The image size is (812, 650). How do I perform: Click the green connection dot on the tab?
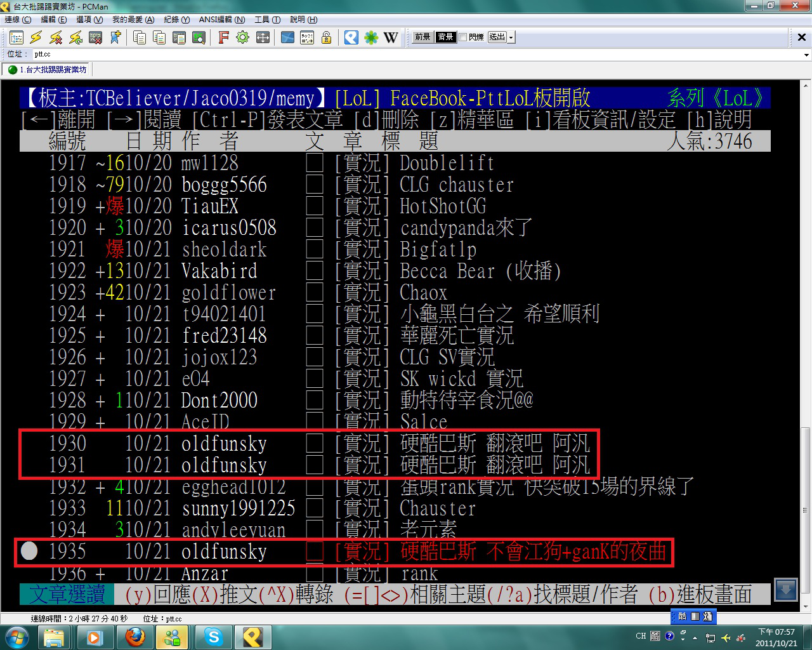(x=12, y=70)
